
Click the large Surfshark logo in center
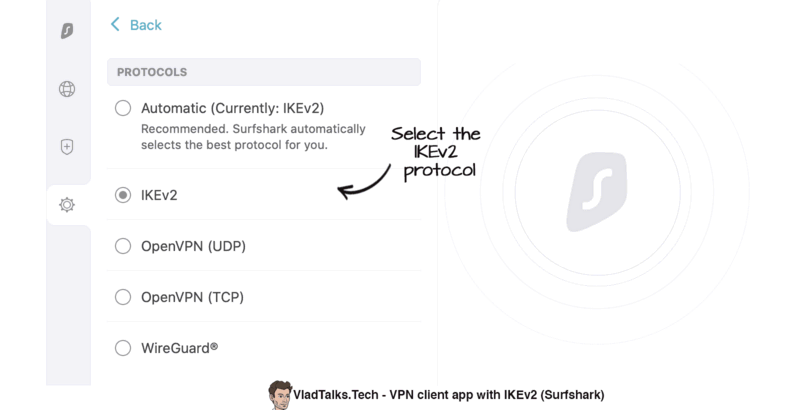point(596,191)
